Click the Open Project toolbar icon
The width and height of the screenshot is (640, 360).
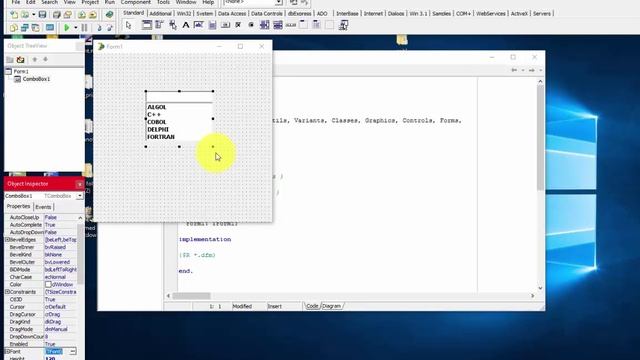coord(68,15)
